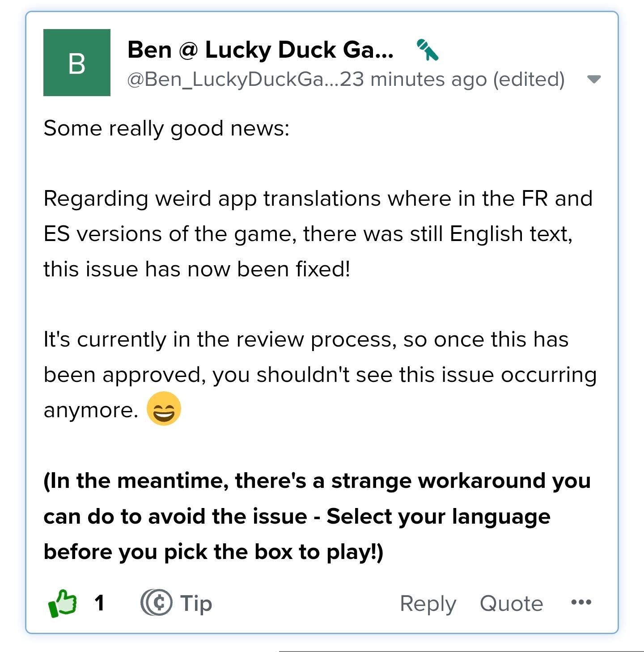Quote this comment

pyautogui.click(x=511, y=603)
